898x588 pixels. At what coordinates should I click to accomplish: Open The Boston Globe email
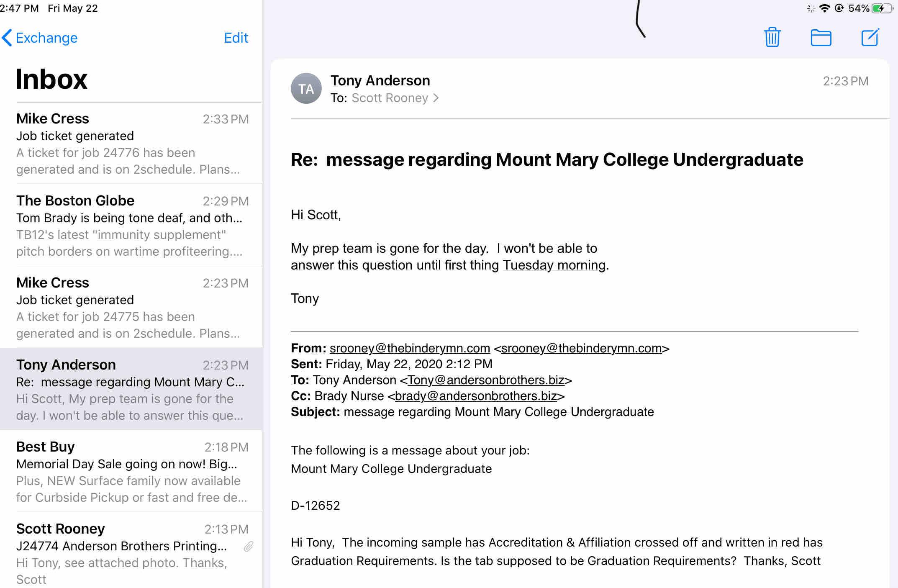coord(132,226)
